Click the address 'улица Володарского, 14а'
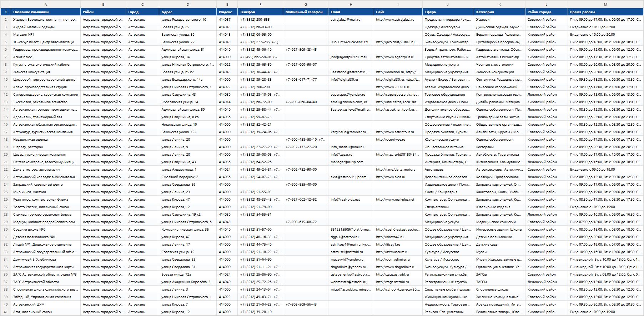 point(188,80)
